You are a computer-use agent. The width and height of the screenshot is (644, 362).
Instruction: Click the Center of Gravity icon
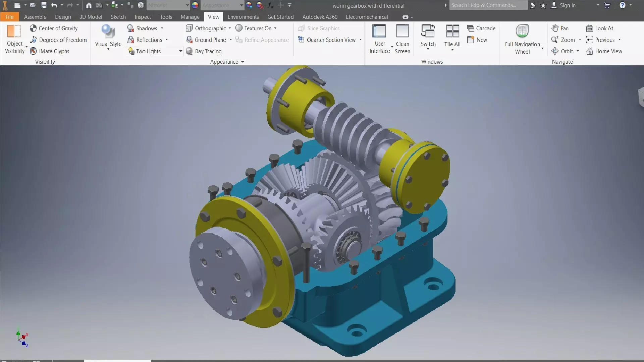(x=33, y=28)
